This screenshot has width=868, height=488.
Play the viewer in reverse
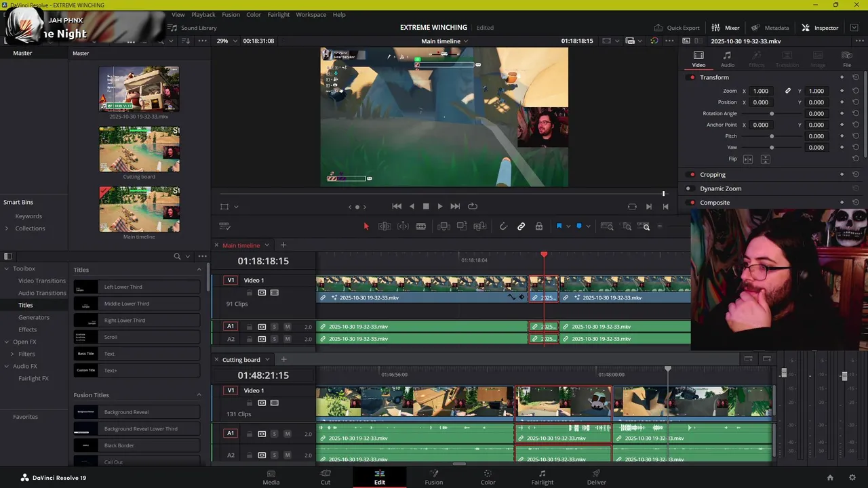[x=412, y=206]
